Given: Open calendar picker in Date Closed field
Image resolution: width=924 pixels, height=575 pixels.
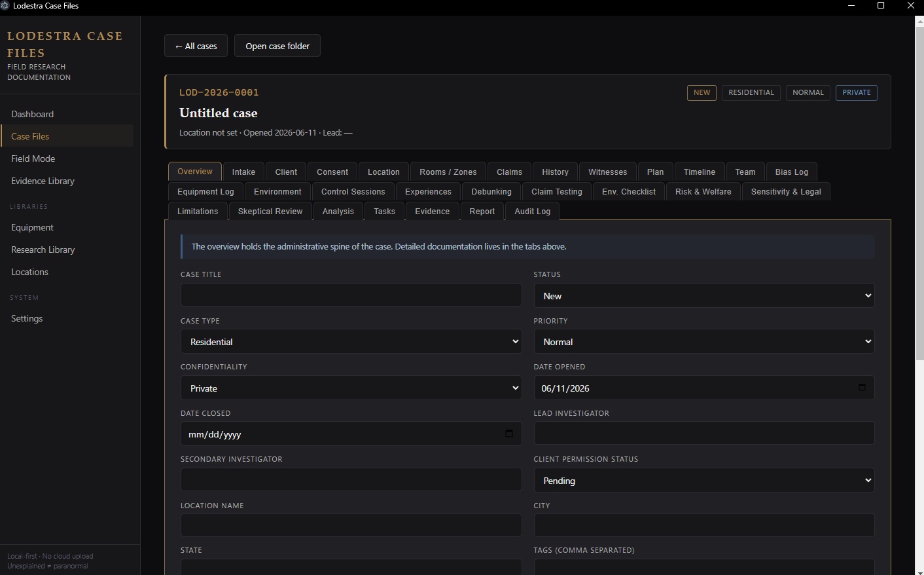Looking at the screenshot, I should (x=509, y=434).
